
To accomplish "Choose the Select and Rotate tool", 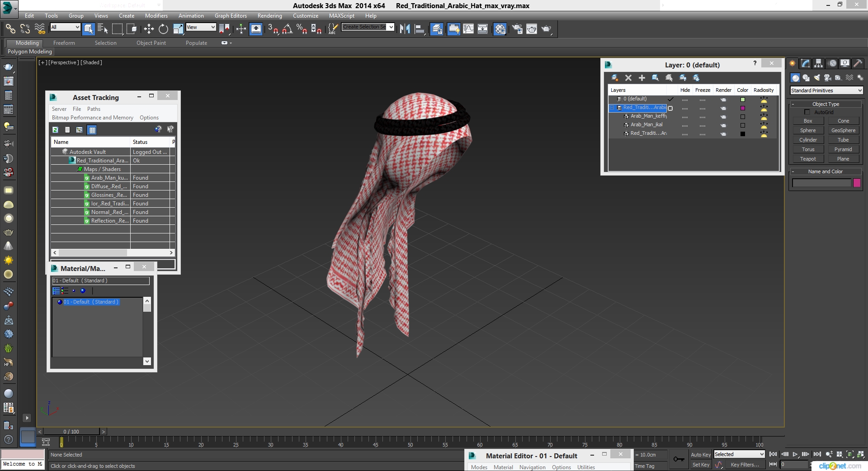I will [163, 29].
